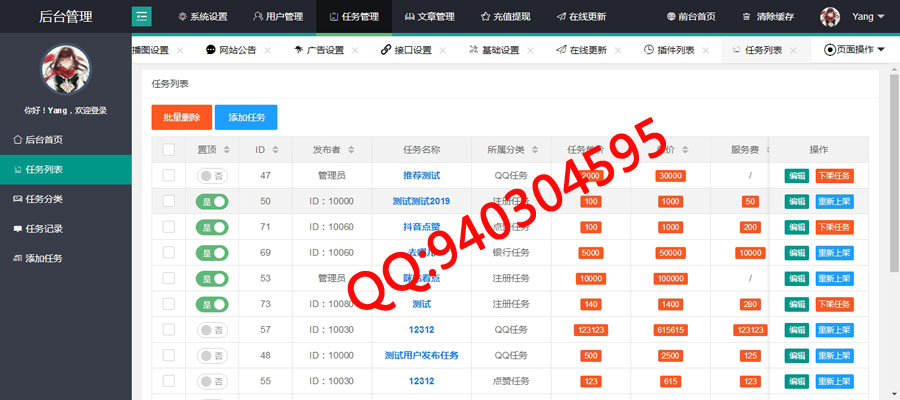
Task: Switch to the 插件列表 tab
Action: [676, 50]
